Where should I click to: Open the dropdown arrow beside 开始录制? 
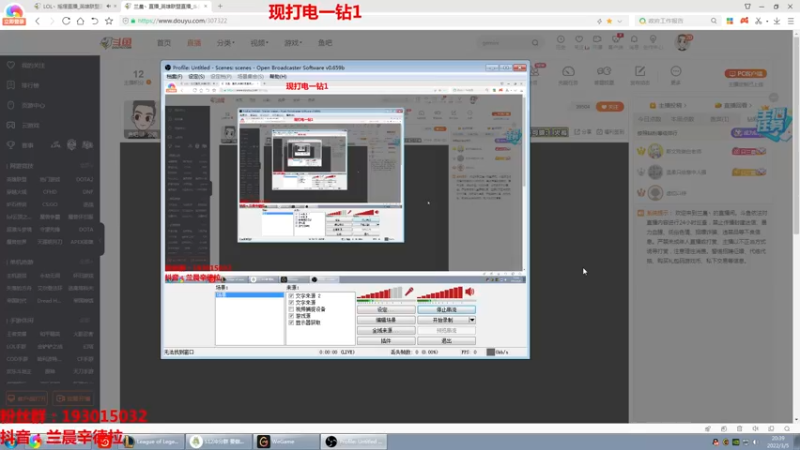point(472,320)
